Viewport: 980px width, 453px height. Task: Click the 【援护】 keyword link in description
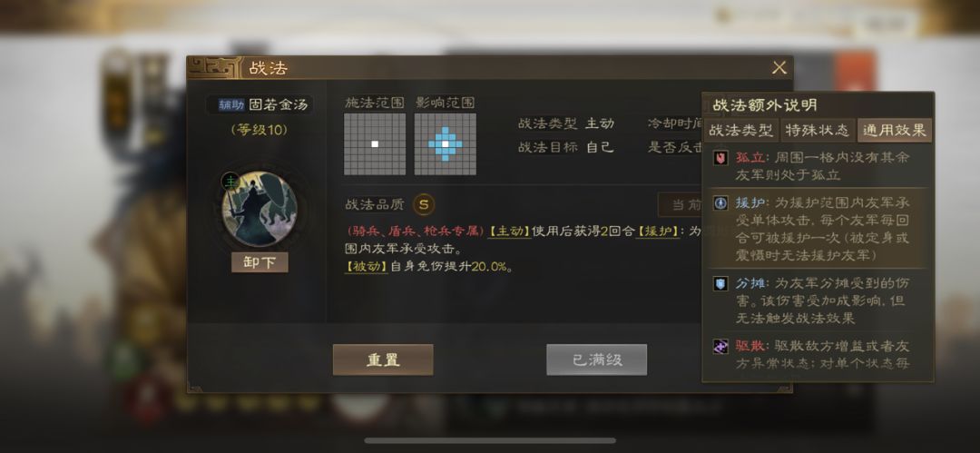point(658,231)
